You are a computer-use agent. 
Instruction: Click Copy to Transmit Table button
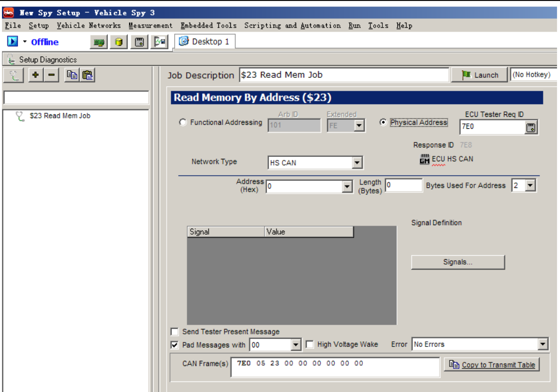point(492,364)
